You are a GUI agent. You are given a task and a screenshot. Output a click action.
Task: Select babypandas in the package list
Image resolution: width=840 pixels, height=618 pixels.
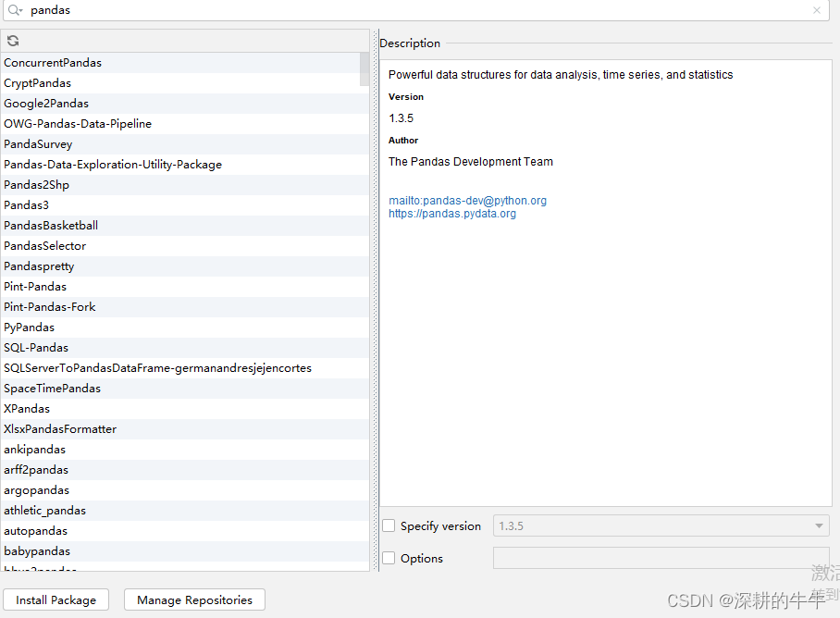(x=185, y=551)
